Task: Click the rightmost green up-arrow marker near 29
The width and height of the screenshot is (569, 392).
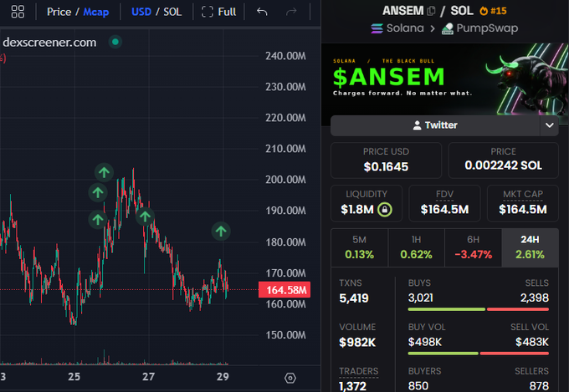Action: pos(221,231)
